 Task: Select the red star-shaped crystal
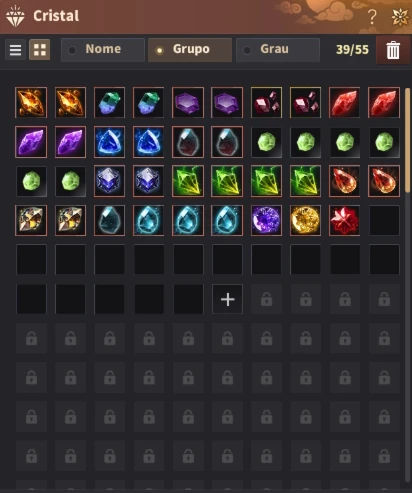click(x=344, y=220)
